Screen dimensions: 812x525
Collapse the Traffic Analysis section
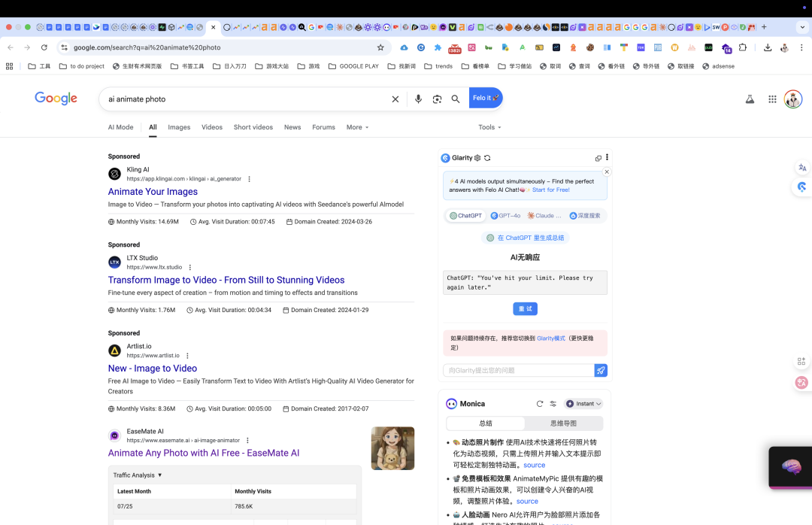tap(138, 475)
